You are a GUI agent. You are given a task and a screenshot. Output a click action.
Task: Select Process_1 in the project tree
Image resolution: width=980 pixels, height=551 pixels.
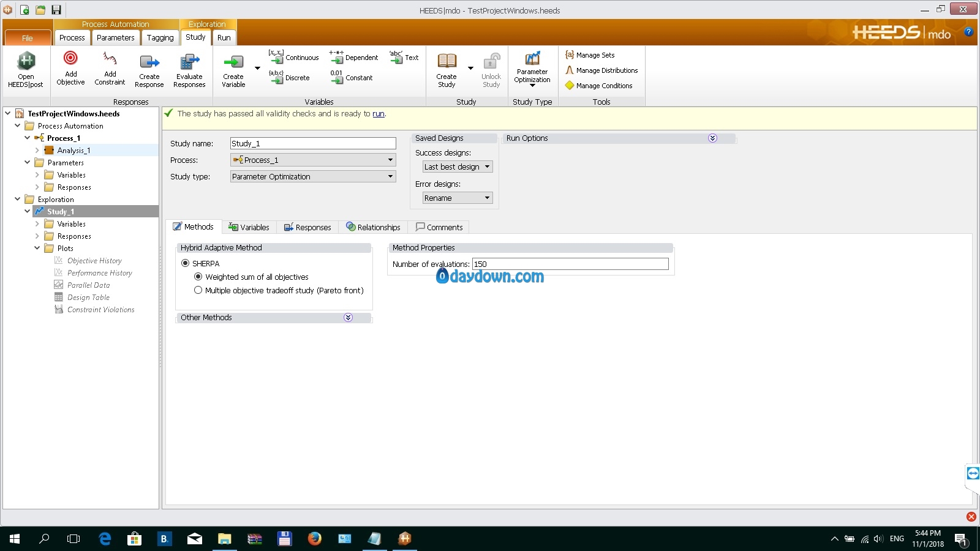coord(64,138)
